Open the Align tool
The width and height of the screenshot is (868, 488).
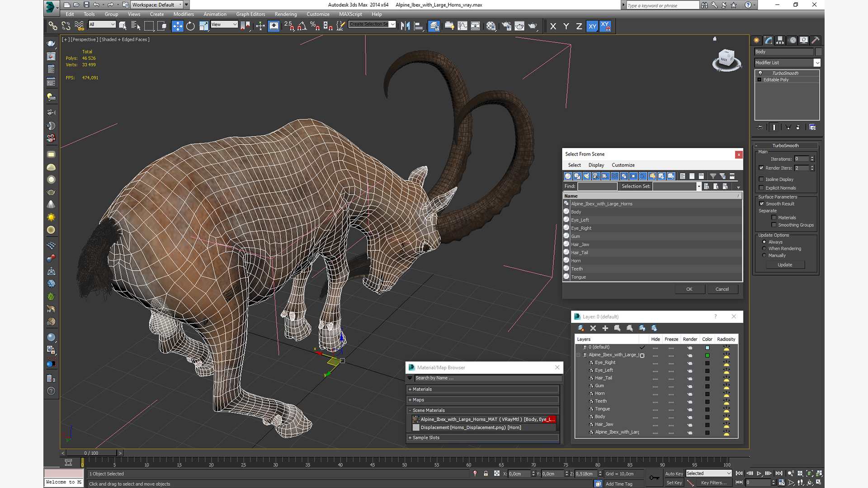pos(419,26)
